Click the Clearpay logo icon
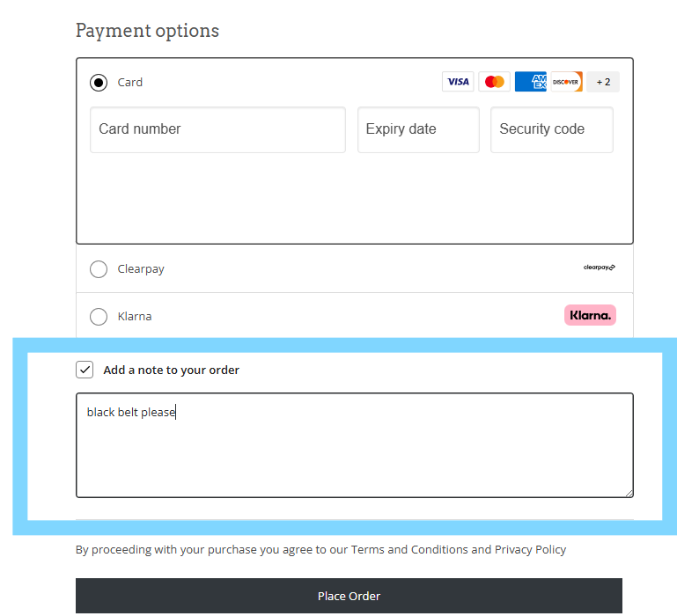 click(x=600, y=268)
